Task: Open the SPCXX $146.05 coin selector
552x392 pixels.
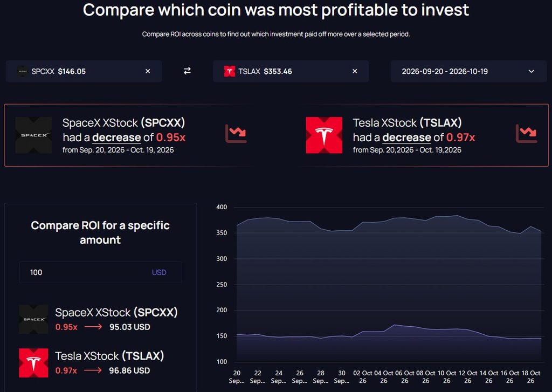Action: click(84, 71)
